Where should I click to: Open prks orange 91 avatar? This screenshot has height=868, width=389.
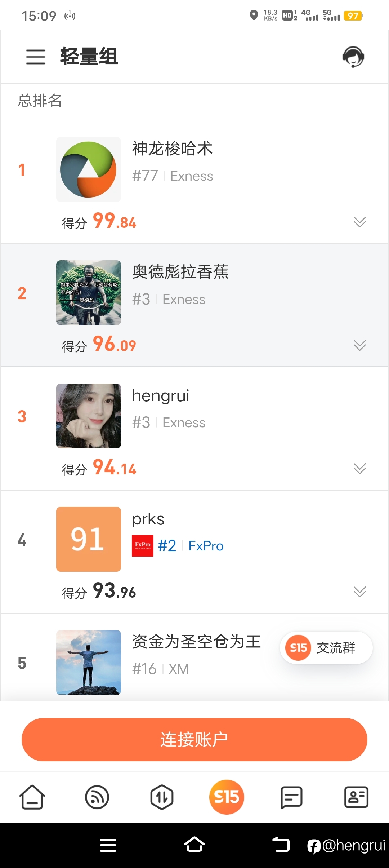tap(89, 539)
